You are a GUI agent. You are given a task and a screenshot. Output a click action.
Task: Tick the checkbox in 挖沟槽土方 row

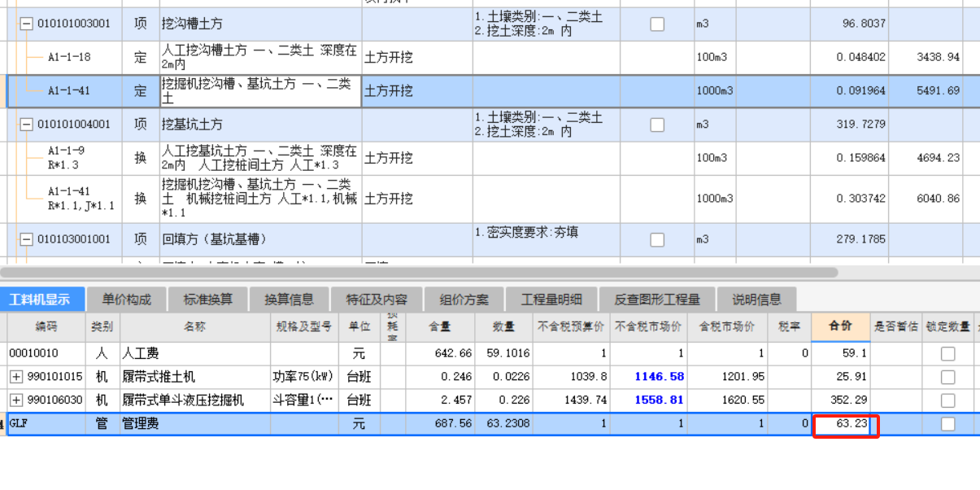[657, 24]
